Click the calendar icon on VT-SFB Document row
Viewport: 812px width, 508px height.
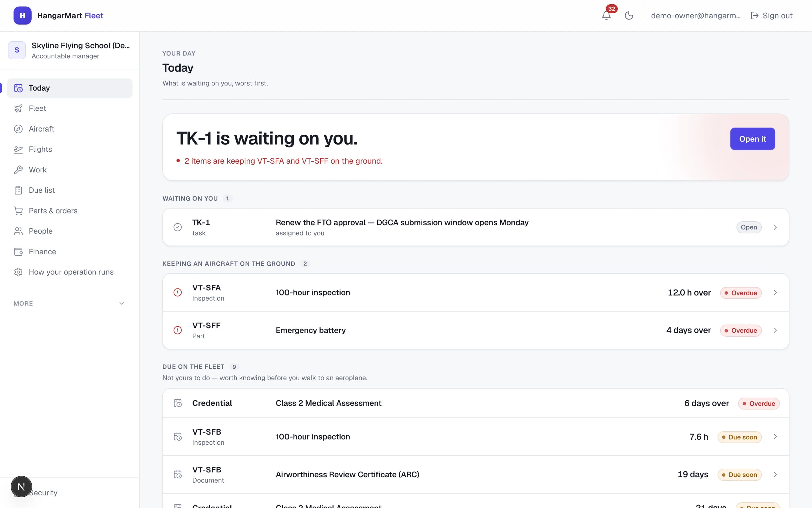(178, 474)
